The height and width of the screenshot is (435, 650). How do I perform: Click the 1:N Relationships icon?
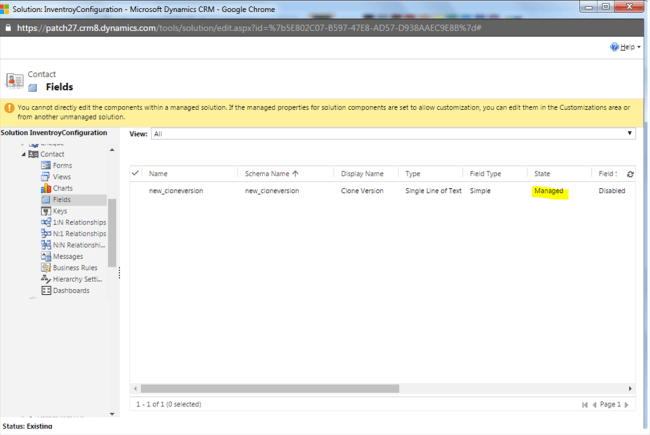click(x=46, y=222)
